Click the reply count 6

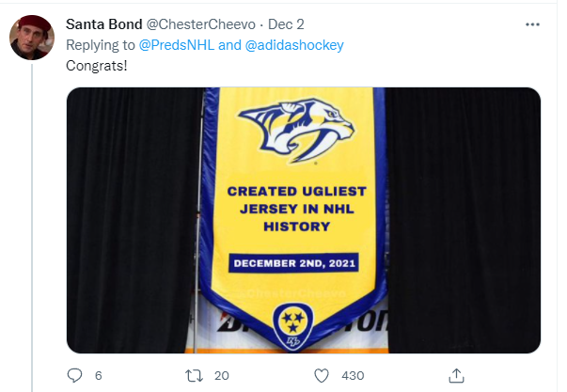point(98,375)
